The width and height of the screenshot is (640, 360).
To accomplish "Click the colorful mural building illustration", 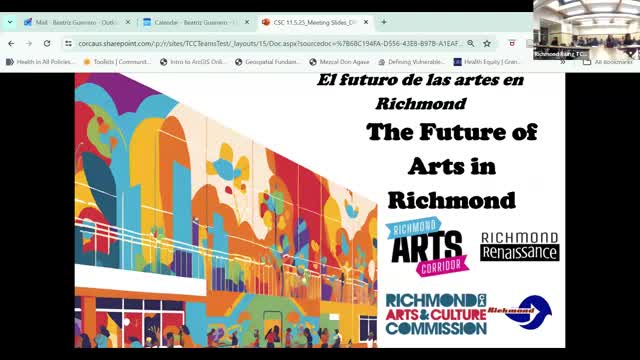I will click(x=226, y=211).
